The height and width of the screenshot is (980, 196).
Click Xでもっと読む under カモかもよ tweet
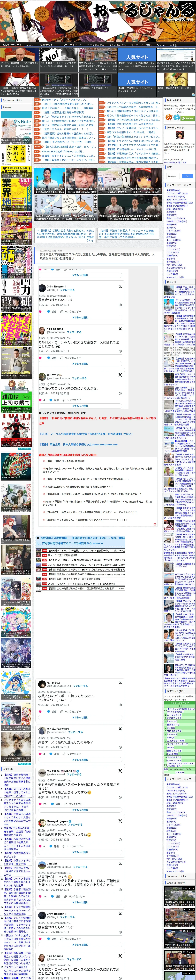pyautogui.click(x=80, y=406)
